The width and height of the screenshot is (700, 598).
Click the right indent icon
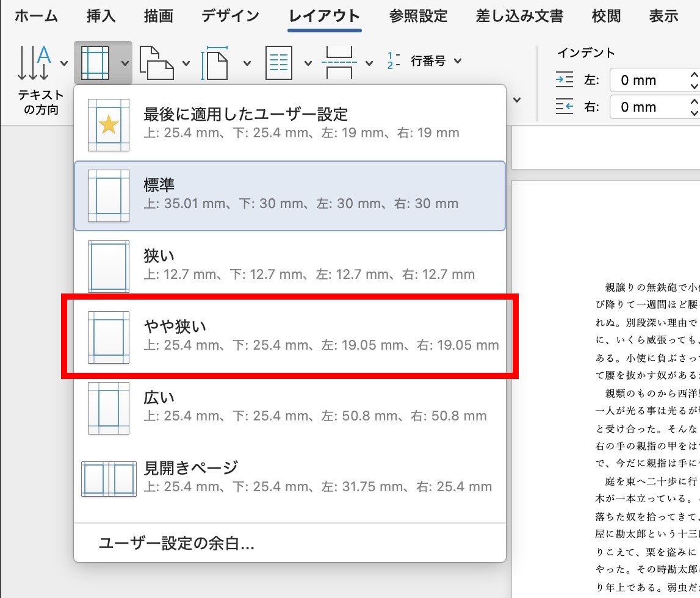(565, 107)
